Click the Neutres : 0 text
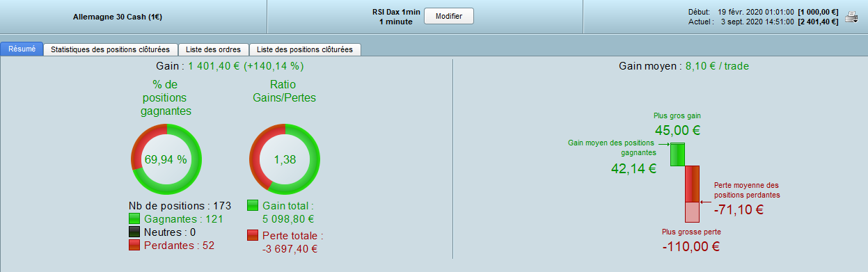This screenshot has width=868, height=272. (170, 232)
